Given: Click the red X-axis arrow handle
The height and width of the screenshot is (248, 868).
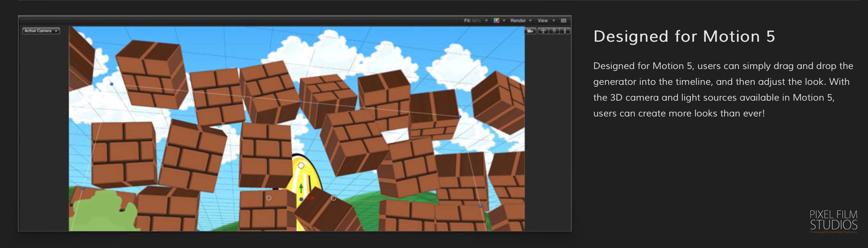Looking at the screenshot, I should click(311, 198).
